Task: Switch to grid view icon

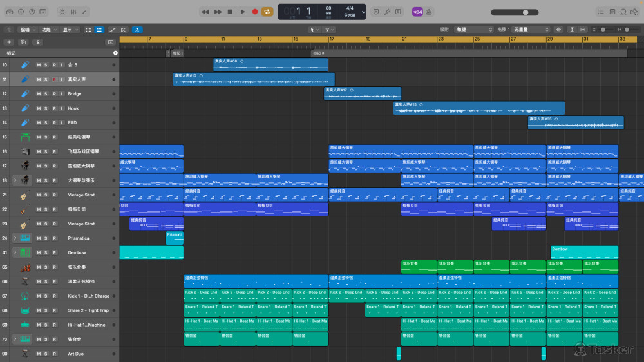Action: [x=88, y=30]
